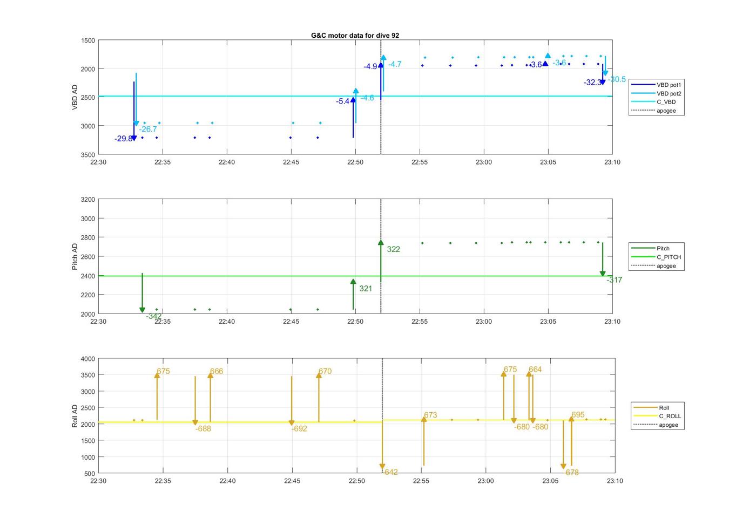Click the -32.3 VBD annotation
756x532 pixels.
click(592, 83)
